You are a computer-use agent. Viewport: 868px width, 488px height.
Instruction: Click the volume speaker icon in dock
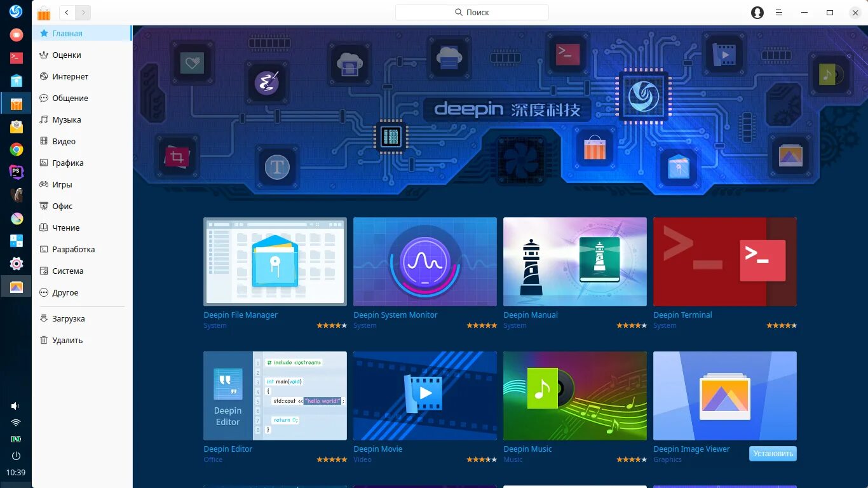16,406
